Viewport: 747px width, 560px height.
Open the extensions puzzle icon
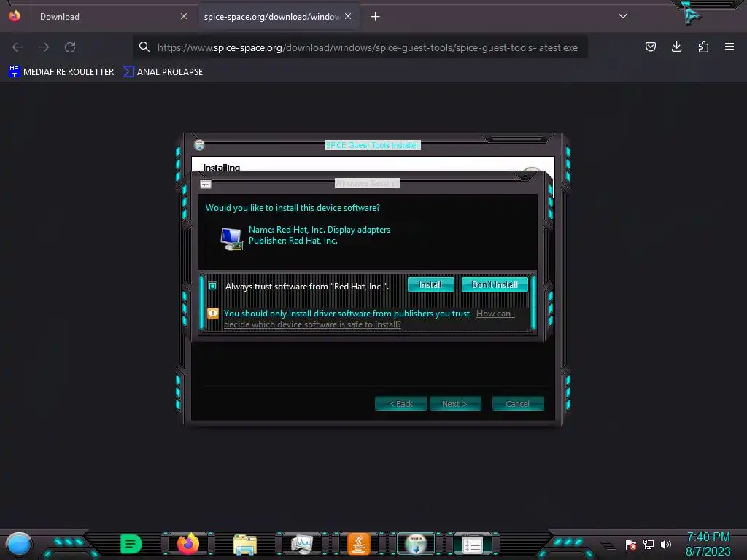(x=703, y=47)
